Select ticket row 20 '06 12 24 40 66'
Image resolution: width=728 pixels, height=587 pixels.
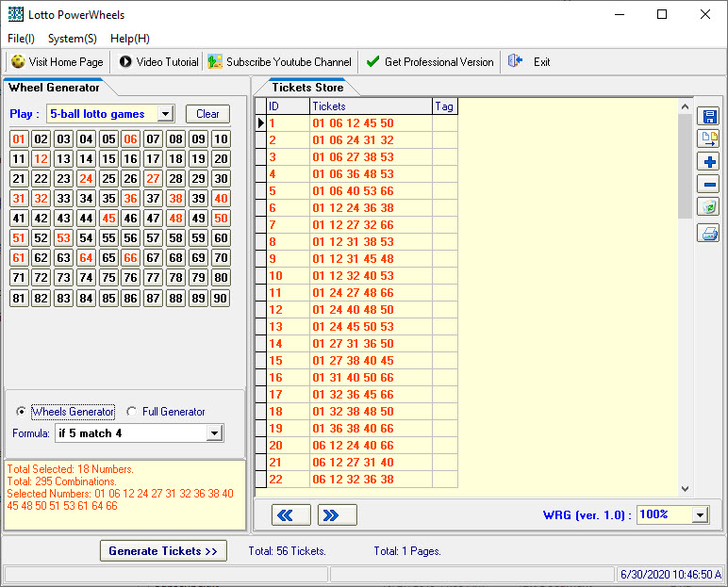pos(356,446)
